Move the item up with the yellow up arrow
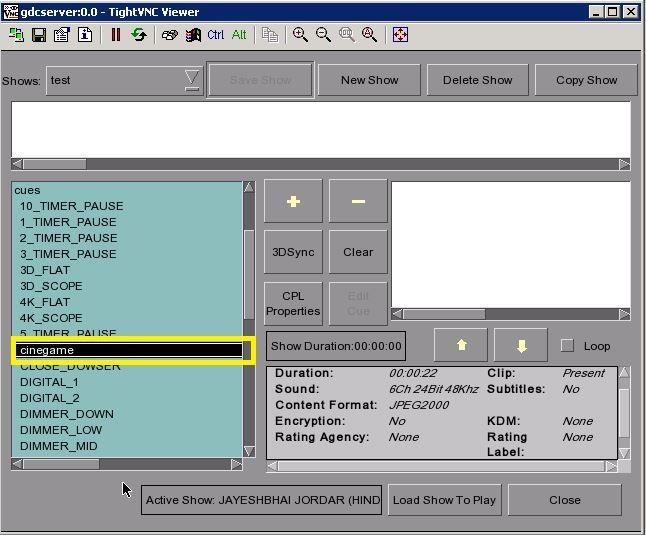646x535 pixels. coord(461,345)
